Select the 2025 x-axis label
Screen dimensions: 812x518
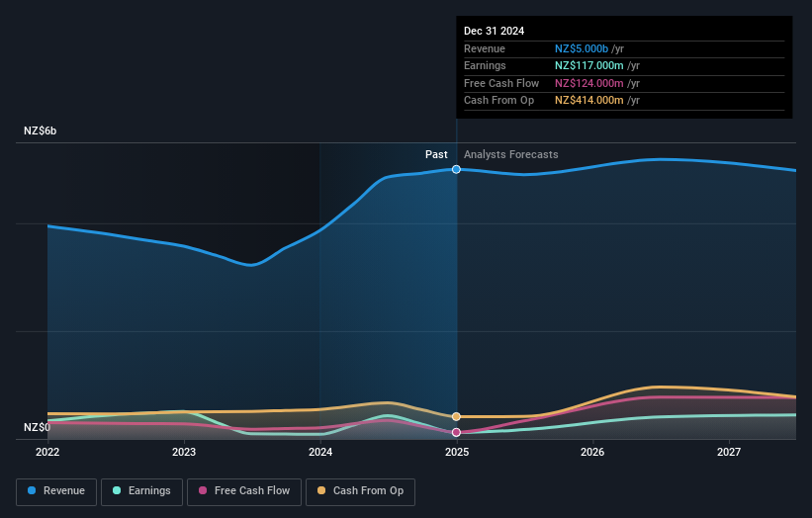[x=457, y=452]
